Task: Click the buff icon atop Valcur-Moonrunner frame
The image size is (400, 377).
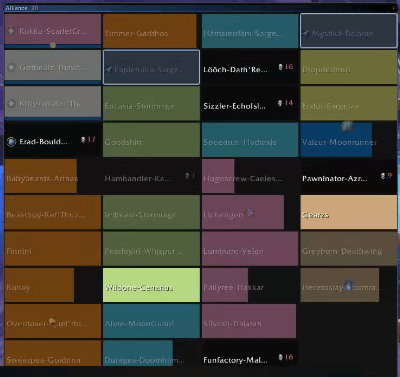Action: (x=347, y=126)
